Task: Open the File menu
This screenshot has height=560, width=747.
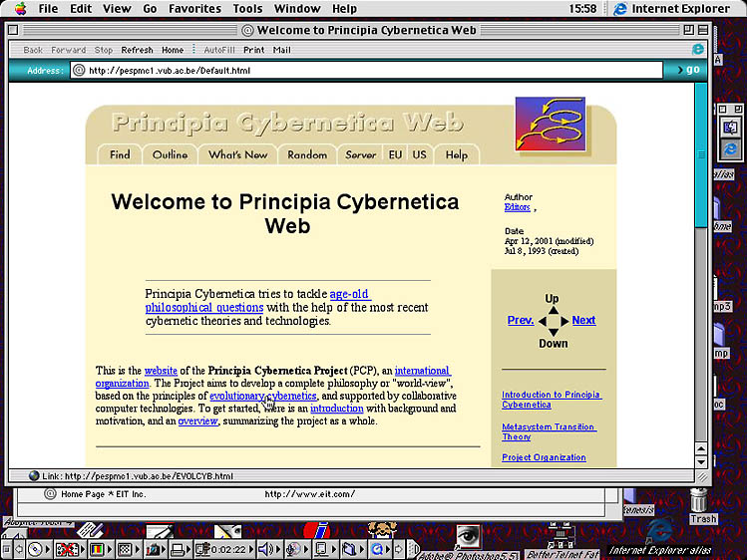Action: click(48, 9)
